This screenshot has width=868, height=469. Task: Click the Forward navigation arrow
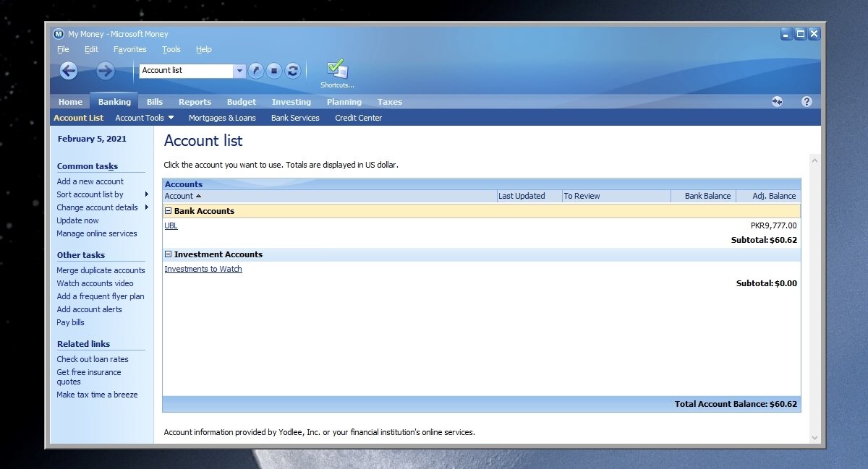(106, 70)
